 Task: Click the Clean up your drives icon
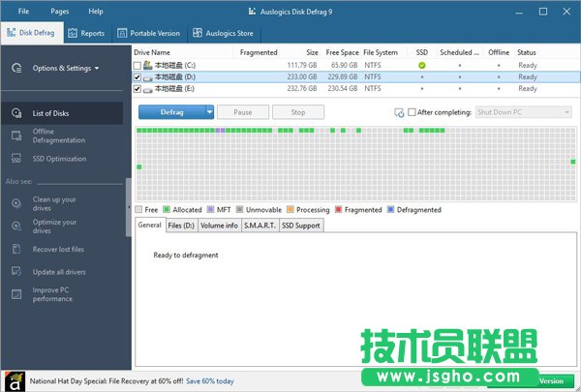tap(15, 203)
